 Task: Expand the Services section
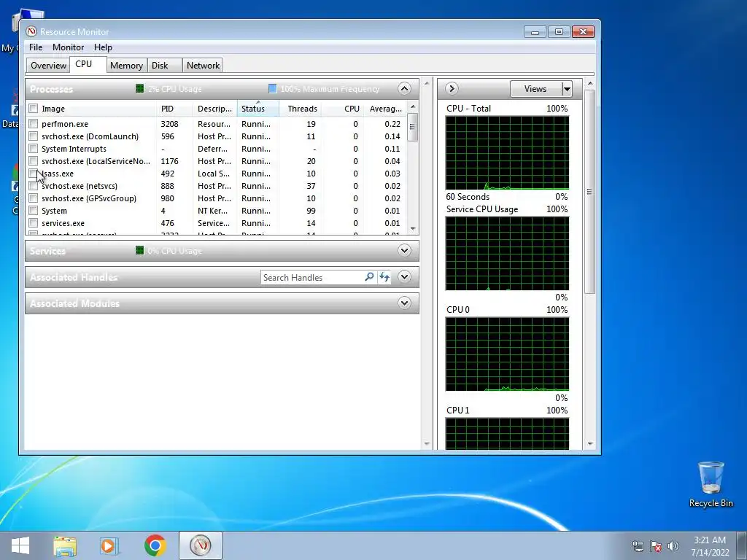point(404,251)
